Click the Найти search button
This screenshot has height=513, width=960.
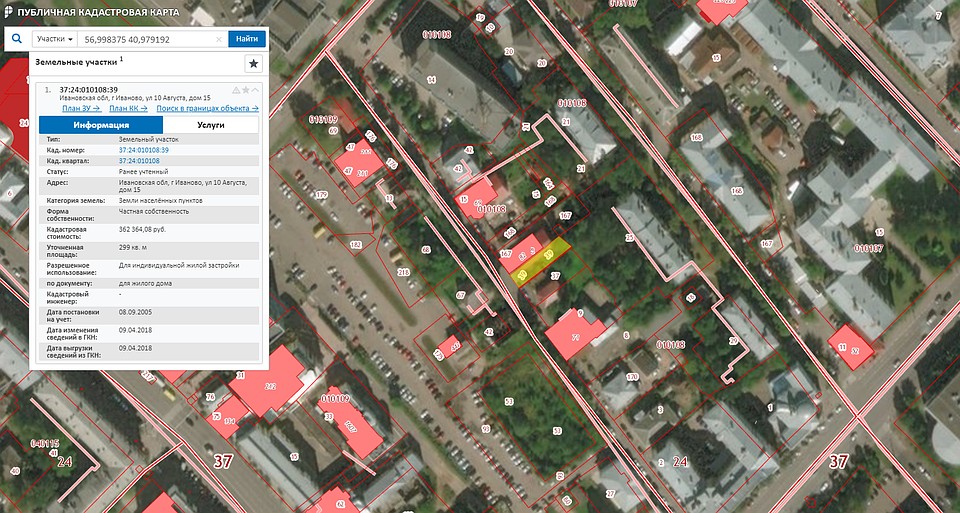point(247,39)
